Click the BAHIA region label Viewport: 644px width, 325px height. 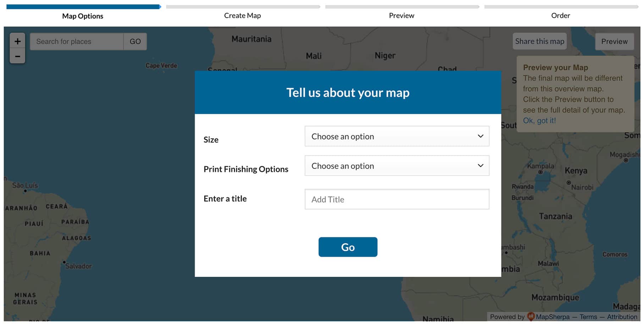pyautogui.click(x=40, y=253)
